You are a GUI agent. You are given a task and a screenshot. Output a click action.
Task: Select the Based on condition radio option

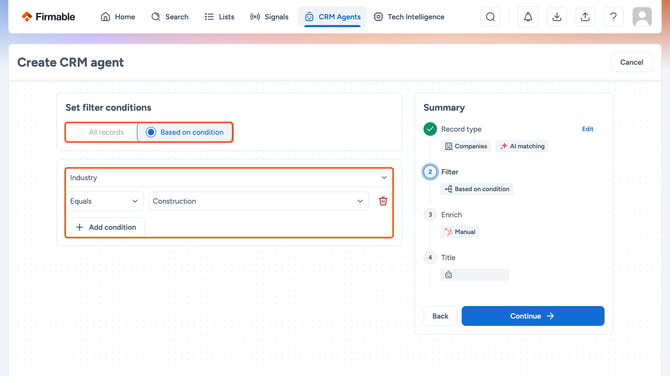[x=185, y=132]
